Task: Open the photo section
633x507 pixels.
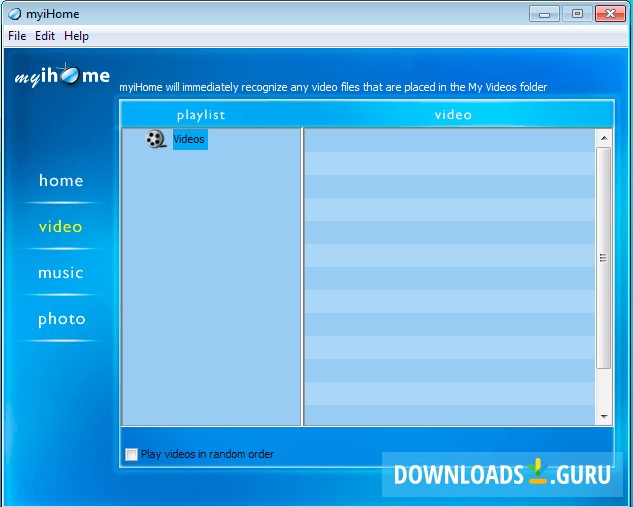Action: 62,319
